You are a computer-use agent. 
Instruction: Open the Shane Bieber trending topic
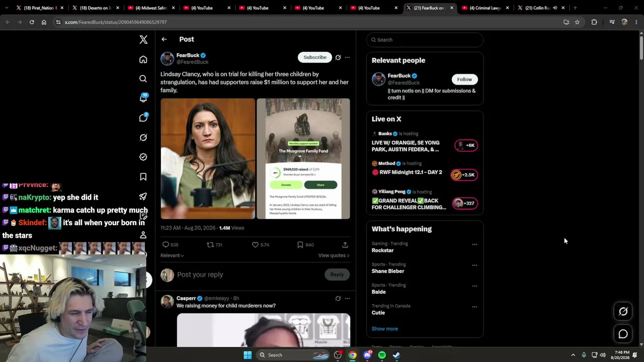pos(425,268)
